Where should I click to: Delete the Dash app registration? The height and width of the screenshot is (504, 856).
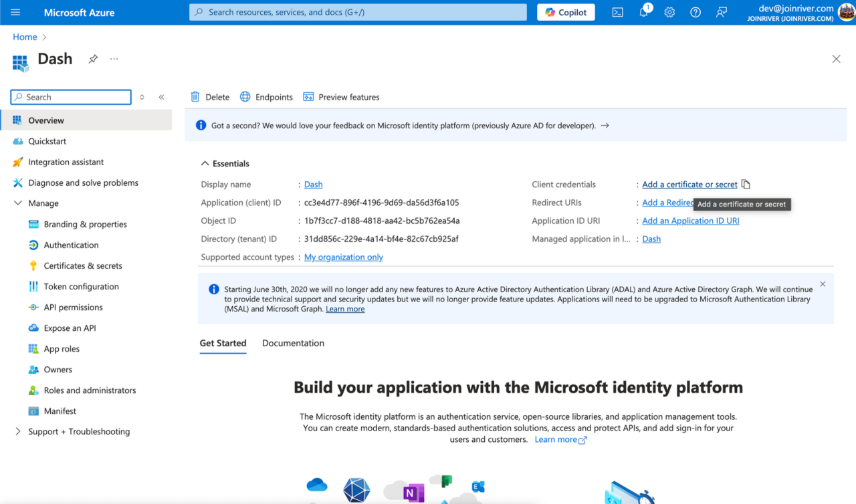coord(209,96)
